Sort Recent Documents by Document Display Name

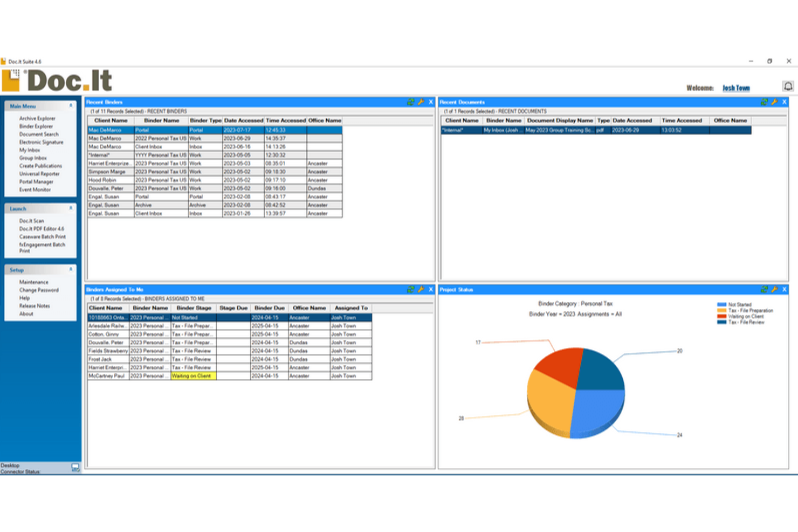tap(560, 121)
